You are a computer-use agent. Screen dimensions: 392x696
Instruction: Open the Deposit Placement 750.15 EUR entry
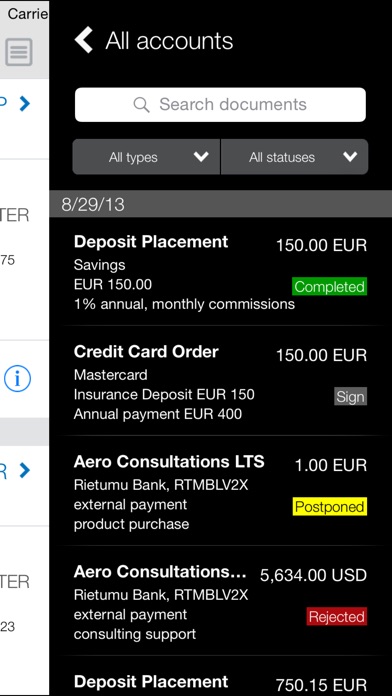point(221,676)
